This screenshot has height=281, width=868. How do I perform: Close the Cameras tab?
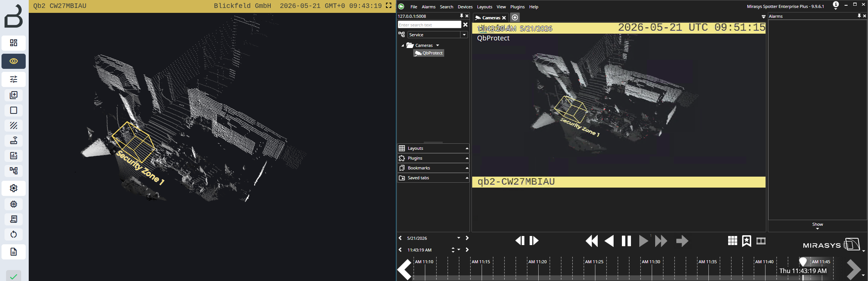point(504,18)
